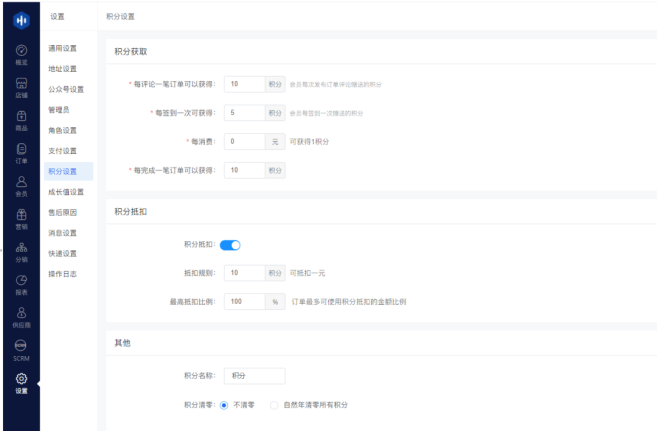658x431 pixels.
Task: Toggle the 积分抵扣 switch off
Action: [x=230, y=244]
